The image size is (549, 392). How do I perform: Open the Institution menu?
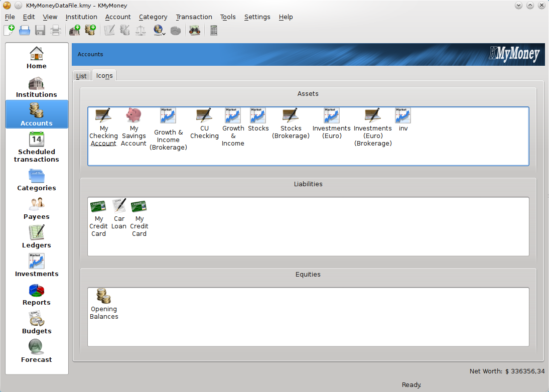(x=81, y=17)
